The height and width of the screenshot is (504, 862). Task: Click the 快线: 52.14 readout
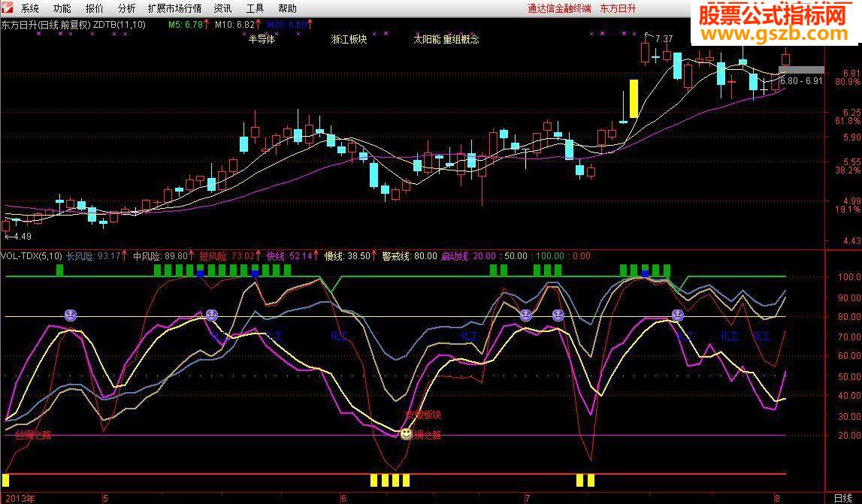click(290, 255)
